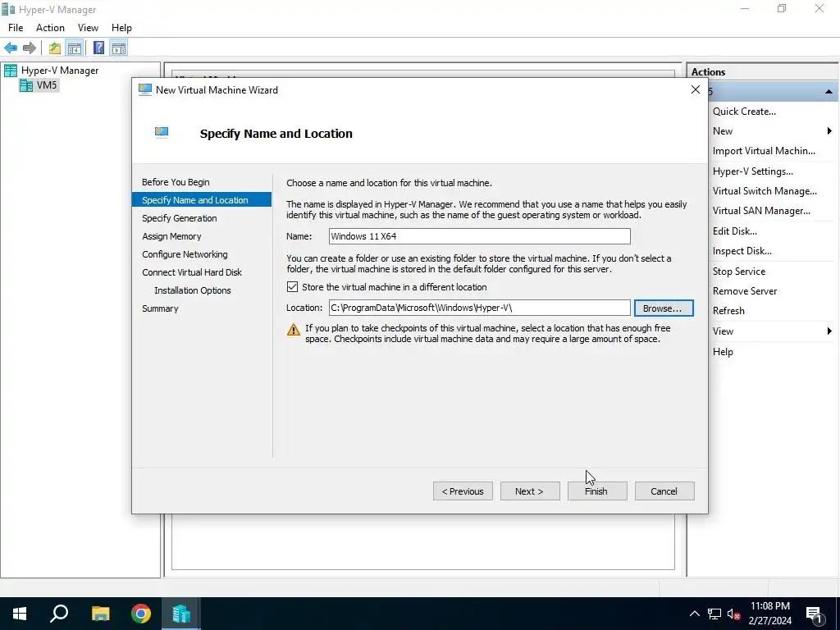
Task: Click the Location path text field
Action: [479, 308]
